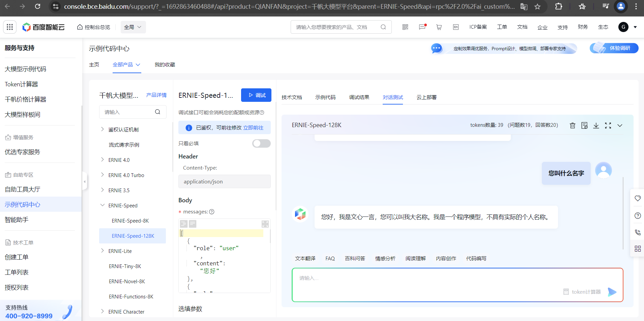Image resolution: width=644 pixels, height=321 pixels.
Task: Open 控制台总览 in the header
Action: click(x=94, y=27)
